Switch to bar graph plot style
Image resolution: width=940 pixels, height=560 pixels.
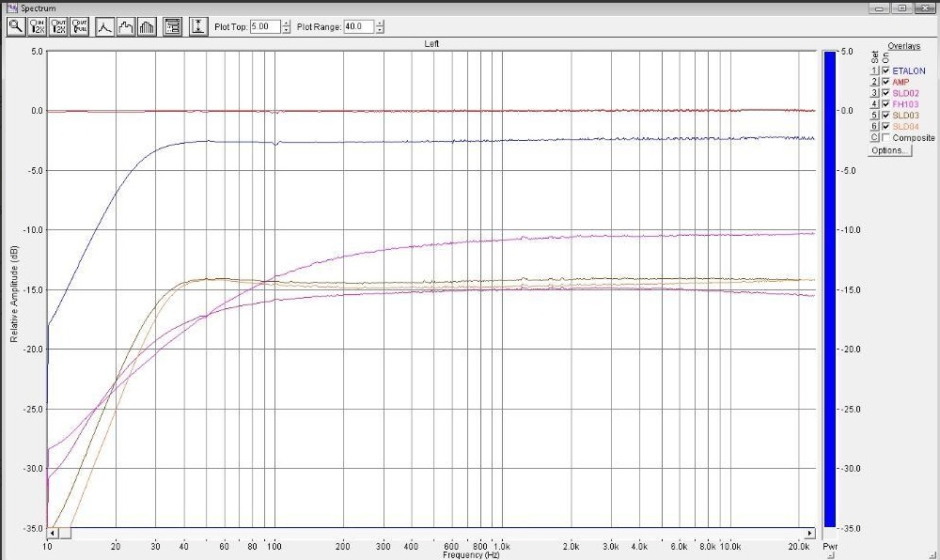(x=147, y=27)
